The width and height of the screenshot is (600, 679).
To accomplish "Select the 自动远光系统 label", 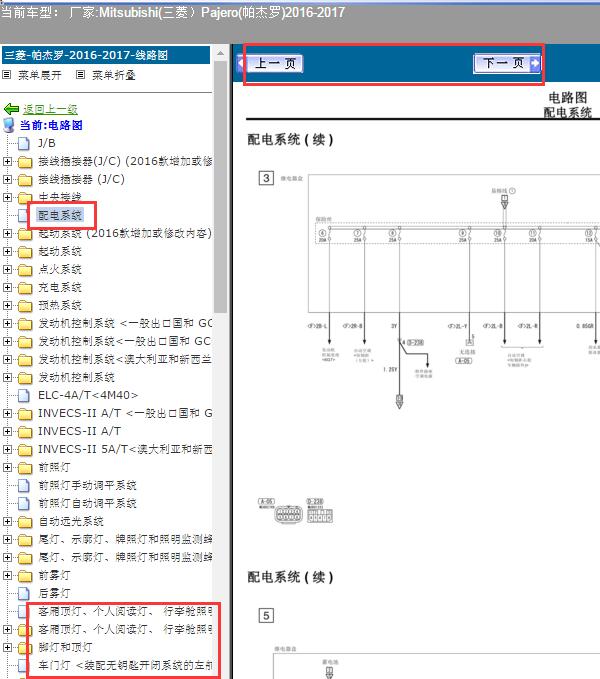I will pos(71,521).
